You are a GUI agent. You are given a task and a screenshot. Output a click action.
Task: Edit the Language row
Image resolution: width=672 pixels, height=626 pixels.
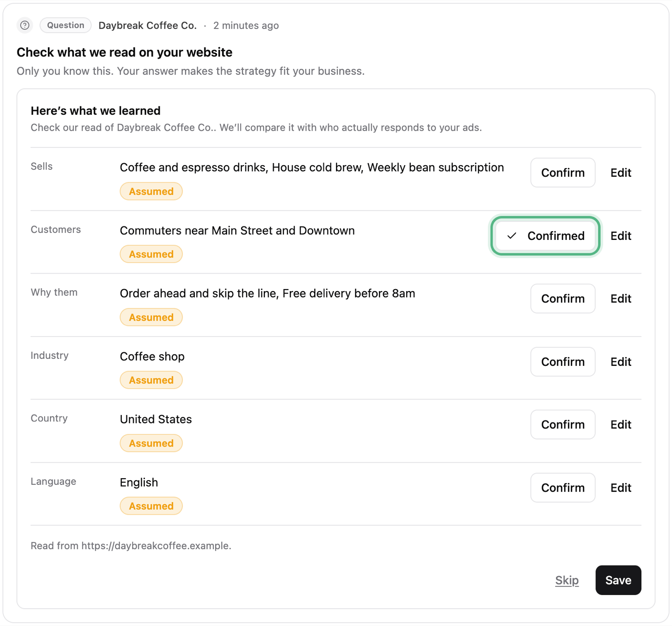(x=621, y=488)
